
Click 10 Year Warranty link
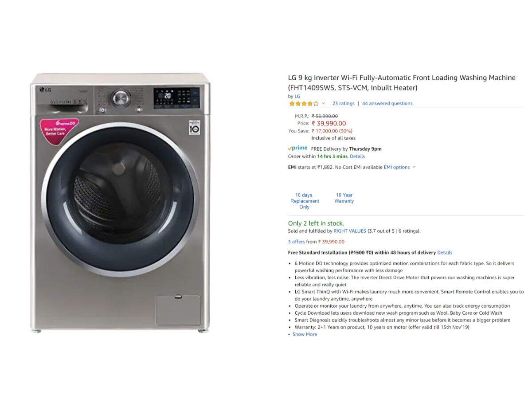[344, 198]
